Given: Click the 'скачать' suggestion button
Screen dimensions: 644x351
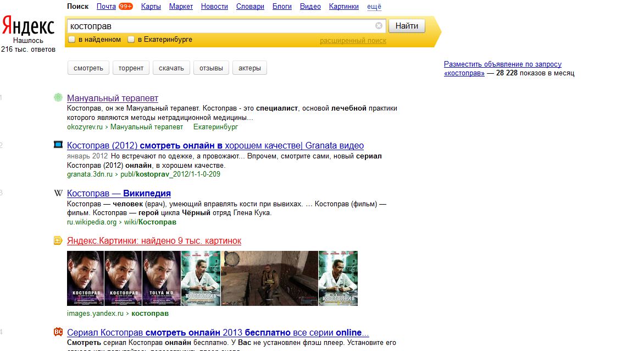Looking at the screenshot, I should tap(171, 68).
